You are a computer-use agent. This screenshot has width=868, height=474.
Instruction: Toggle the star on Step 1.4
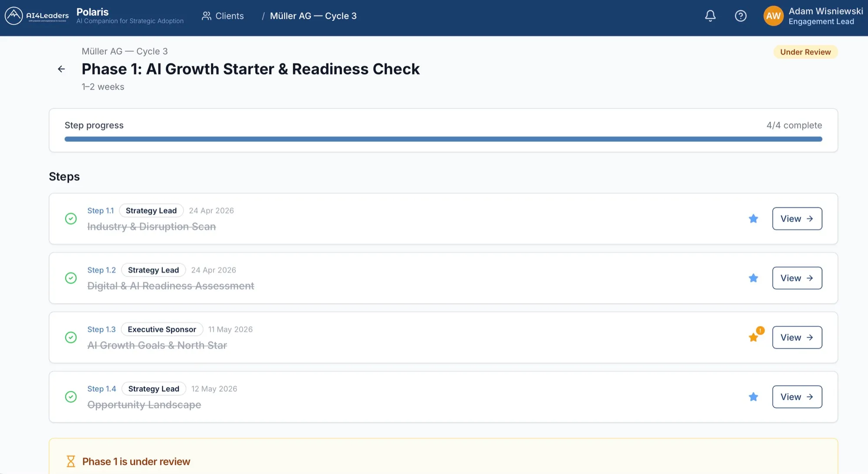tap(753, 397)
